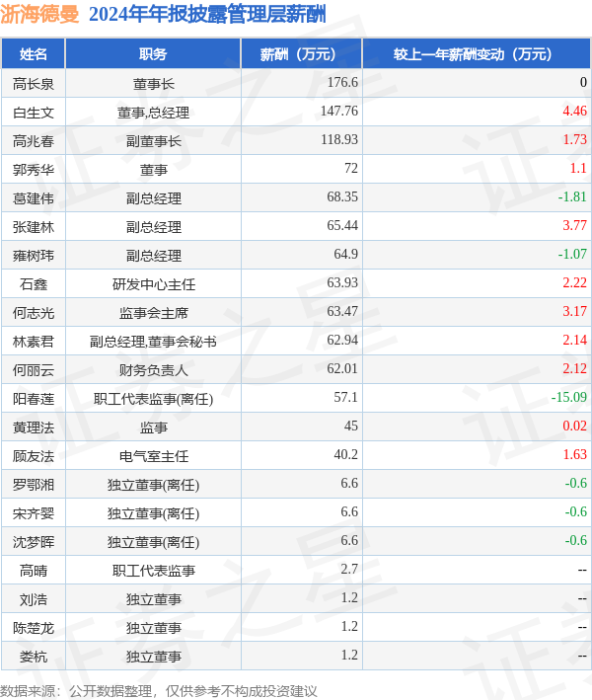Select the name 林素君

[x=34, y=341]
